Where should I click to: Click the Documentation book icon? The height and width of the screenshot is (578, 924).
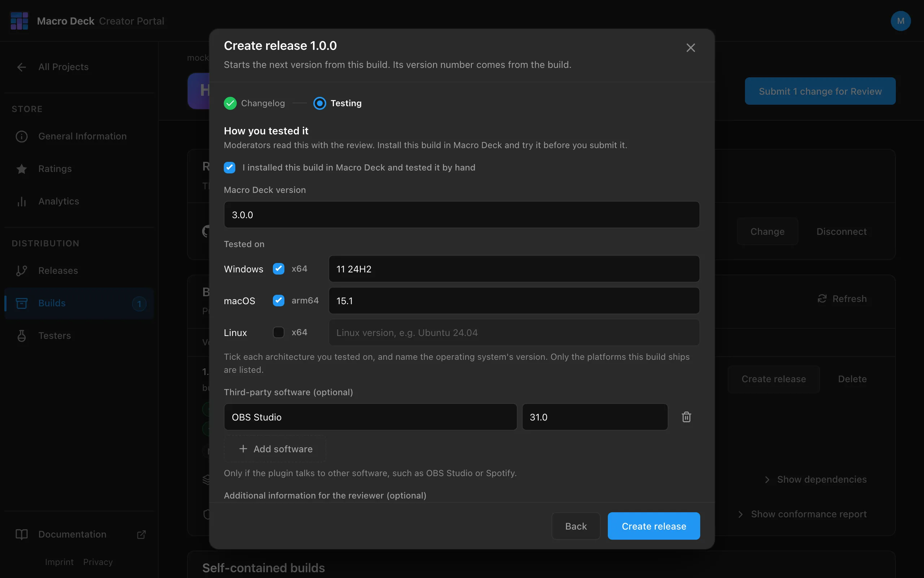(x=21, y=534)
